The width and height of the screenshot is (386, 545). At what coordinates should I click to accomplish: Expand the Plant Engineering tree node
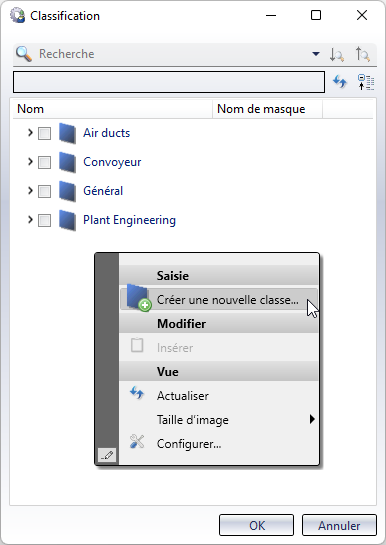point(30,220)
